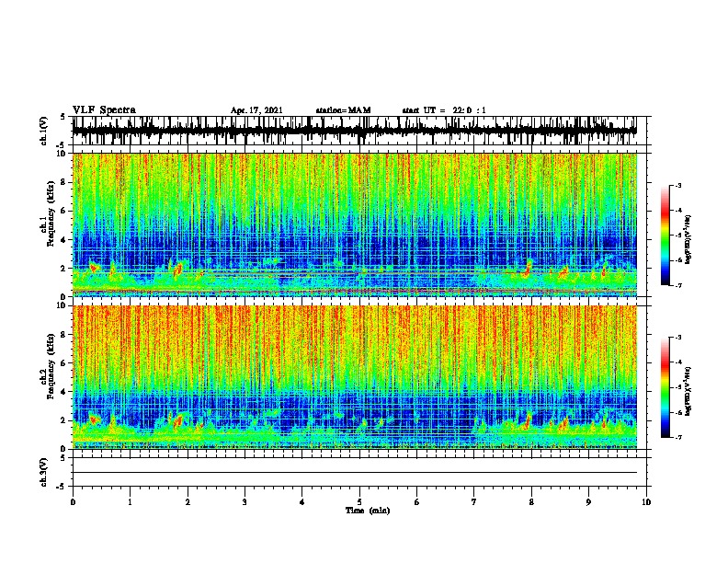This screenshot has height=563, width=728.
Task: Click the "ch.3(V)" axis label
Action: click(x=44, y=472)
